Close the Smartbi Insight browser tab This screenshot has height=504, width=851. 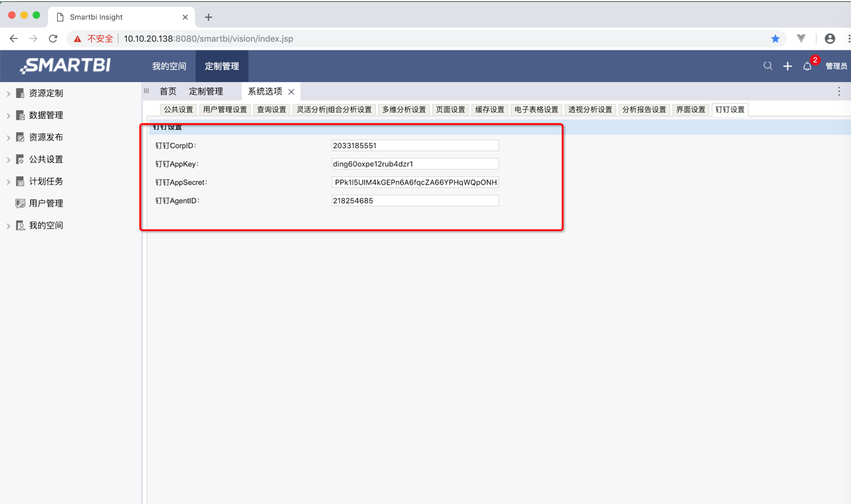tap(185, 17)
